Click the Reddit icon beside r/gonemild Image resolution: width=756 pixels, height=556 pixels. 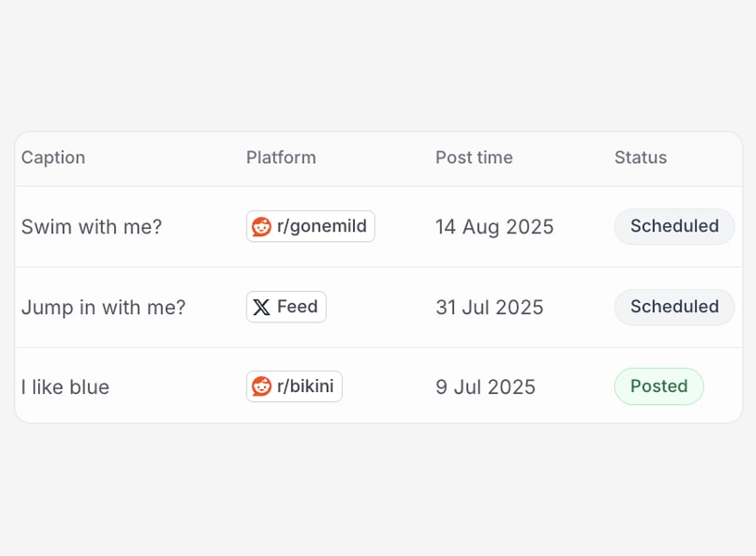[261, 226]
